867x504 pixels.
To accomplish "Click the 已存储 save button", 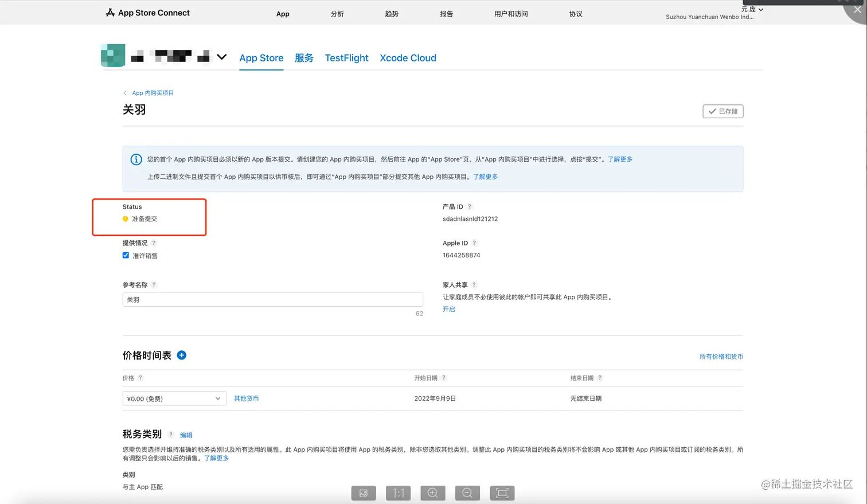I will coord(722,111).
